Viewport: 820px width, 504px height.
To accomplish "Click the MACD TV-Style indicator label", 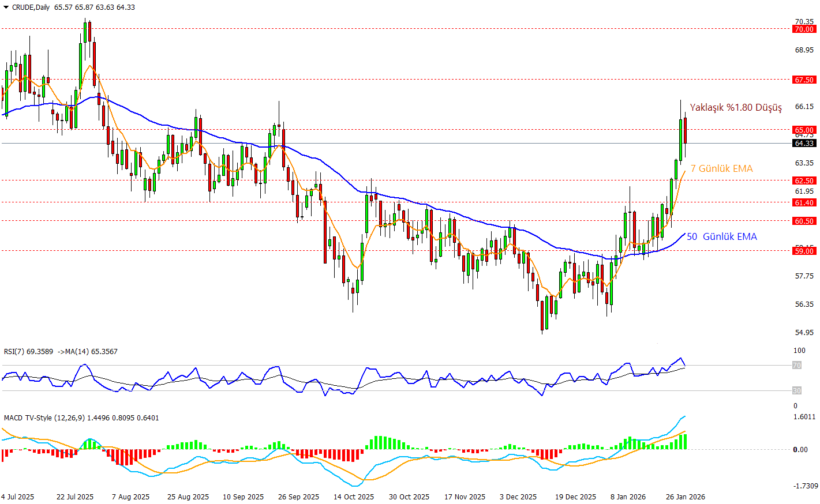I will [81, 418].
